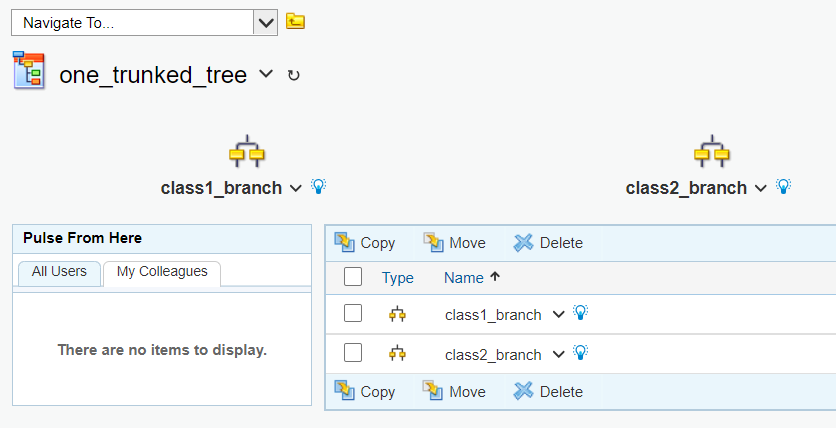Viewport: 836px width, 428px height.
Task: Click the large class2_branch node icon
Action: point(710,151)
